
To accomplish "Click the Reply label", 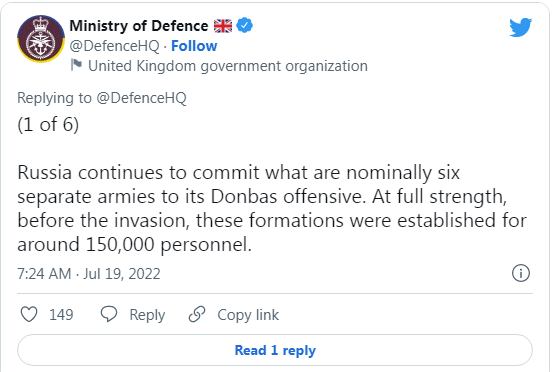I will click(x=147, y=315).
